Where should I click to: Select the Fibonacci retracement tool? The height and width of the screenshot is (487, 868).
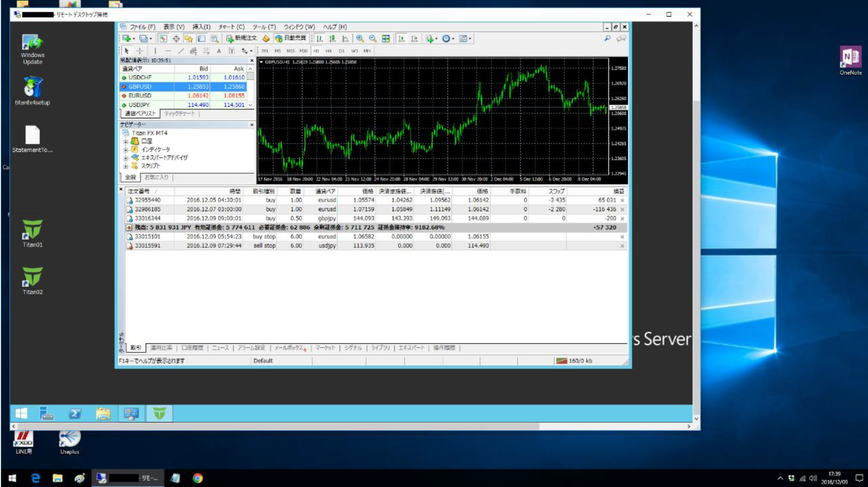206,51
